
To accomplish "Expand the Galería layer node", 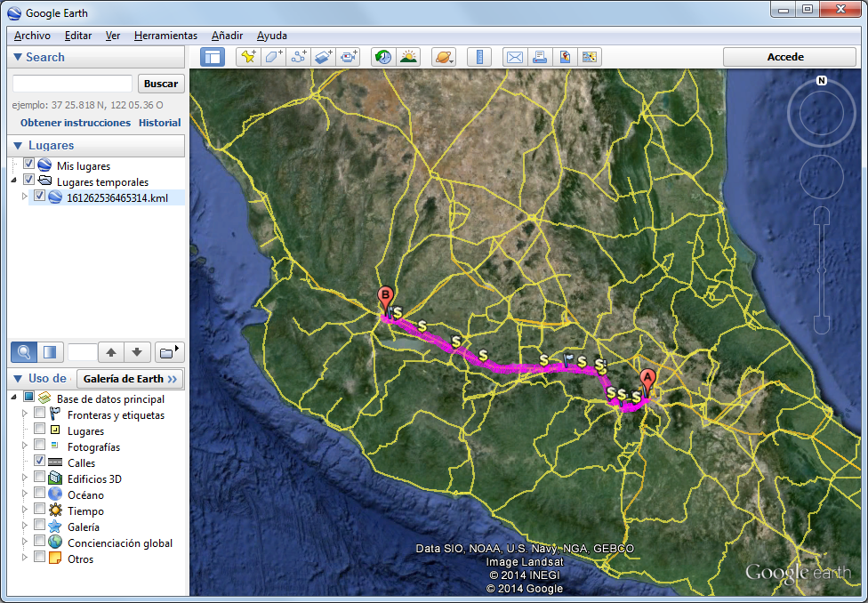I will point(24,526).
